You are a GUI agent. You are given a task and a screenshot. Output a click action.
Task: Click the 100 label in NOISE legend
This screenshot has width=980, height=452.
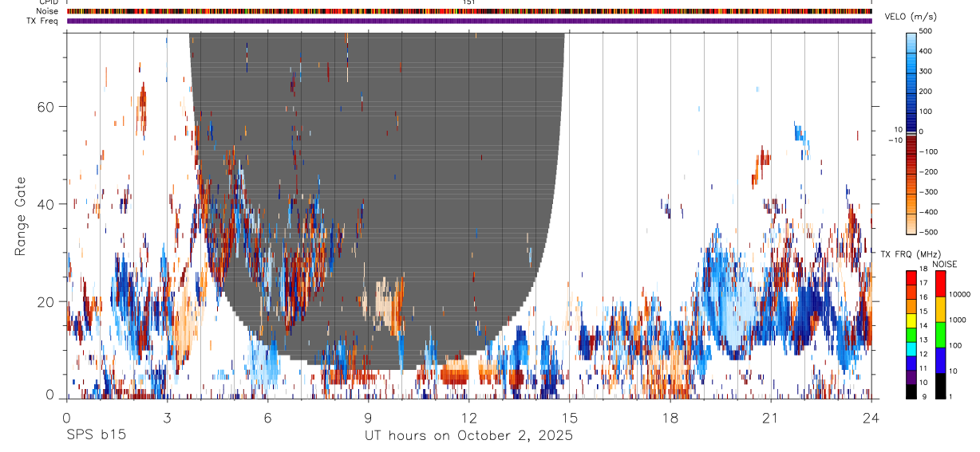point(956,346)
